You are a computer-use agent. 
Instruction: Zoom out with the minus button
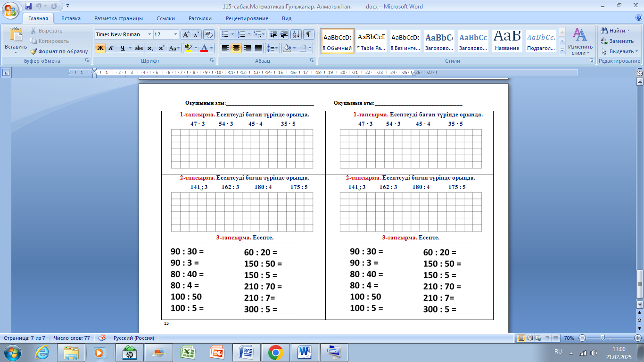582,338
